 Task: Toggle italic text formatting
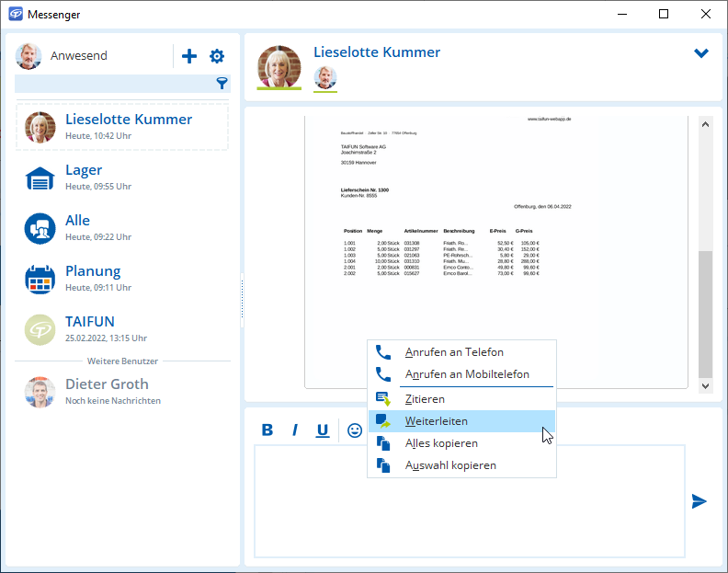coord(295,430)
